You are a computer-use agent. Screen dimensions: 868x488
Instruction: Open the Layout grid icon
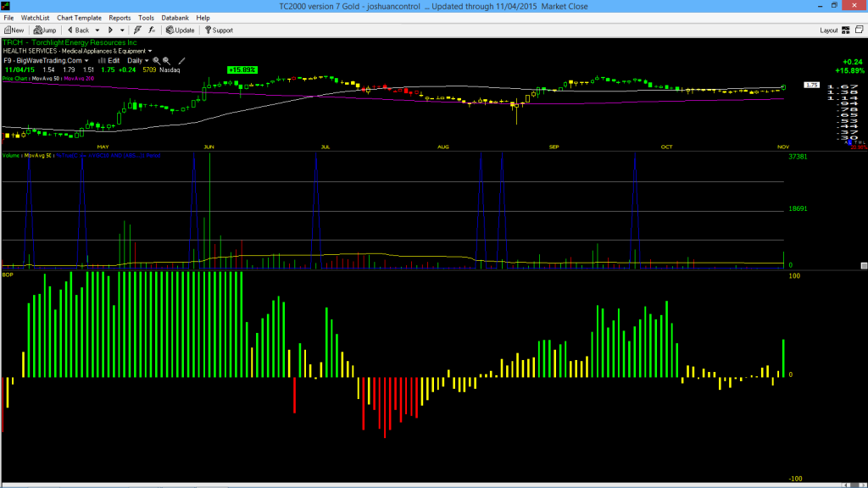click(846, 30)
